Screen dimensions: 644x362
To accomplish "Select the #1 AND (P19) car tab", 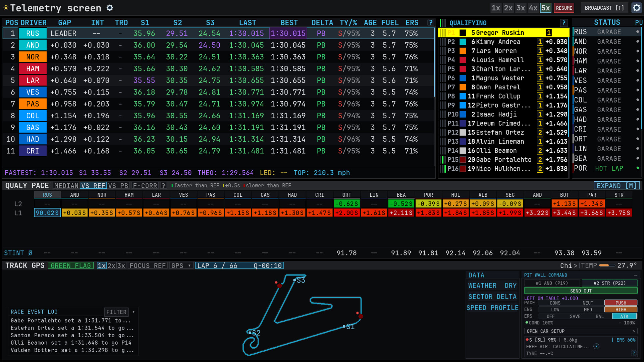I will pos(552,283).
